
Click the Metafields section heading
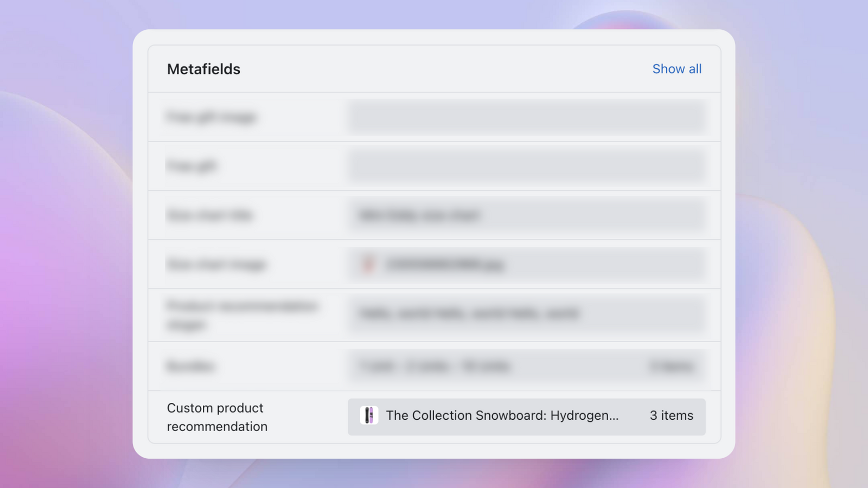pyautogui.click(x=203, y=69)
